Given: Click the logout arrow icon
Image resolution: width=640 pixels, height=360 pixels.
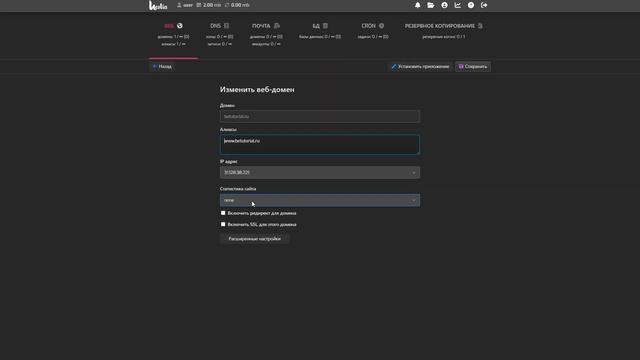Looking at the screenshot, I should pyautogui.click(x=484, y=5).
